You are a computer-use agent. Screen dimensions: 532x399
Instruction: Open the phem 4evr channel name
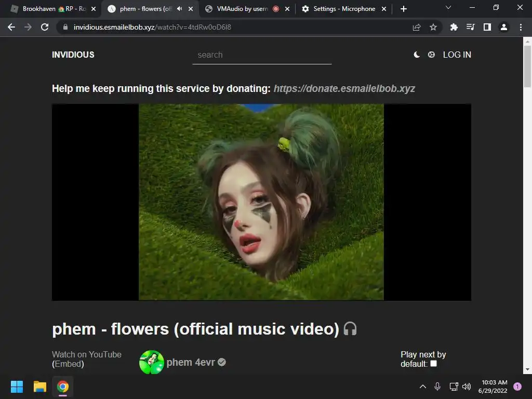click(x=190, y=362)
